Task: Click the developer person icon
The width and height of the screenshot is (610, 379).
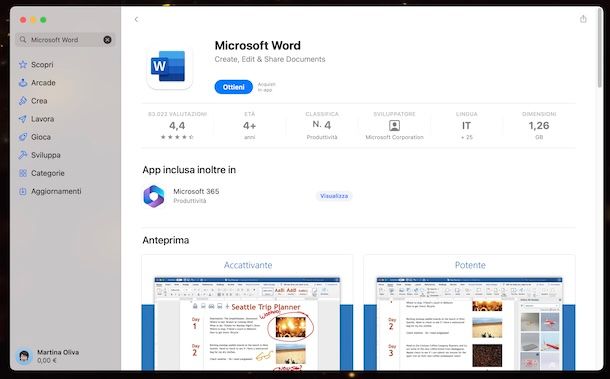Action: [x=394, y=125]
